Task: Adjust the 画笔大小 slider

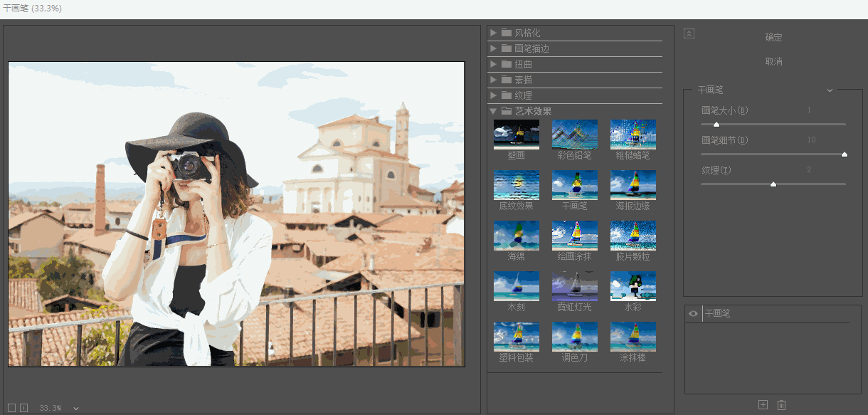Action: coord(716,125)
